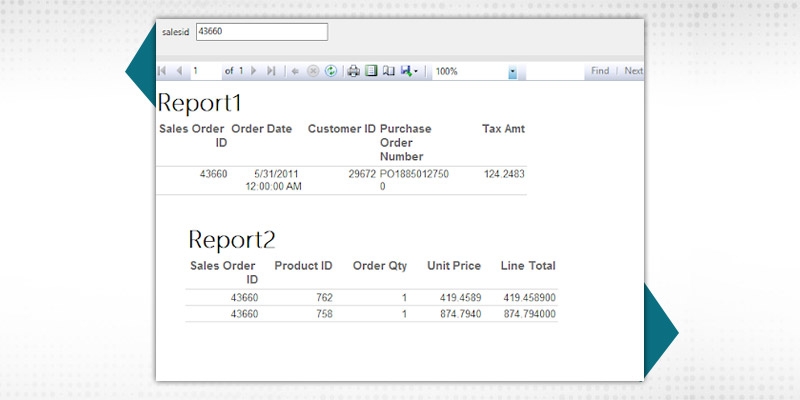Click the Next search link
This screenshot has height=400, width=800.
[x=633, y=71]
